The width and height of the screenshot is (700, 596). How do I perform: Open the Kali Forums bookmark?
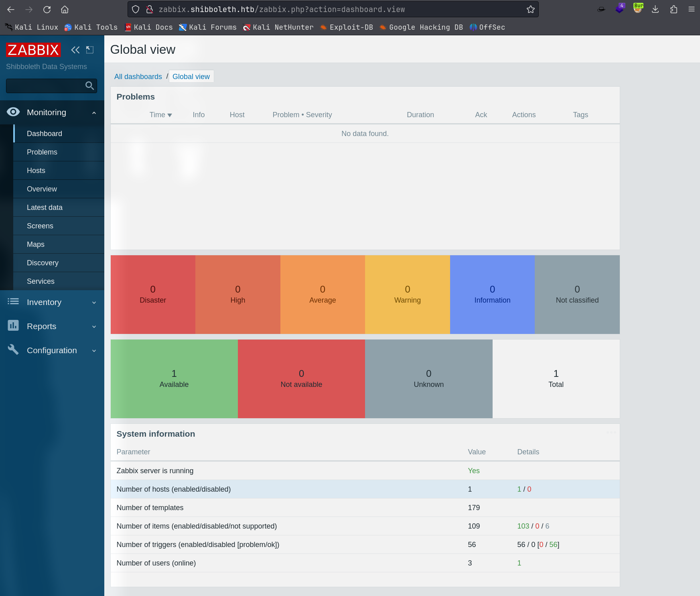point(208,27)
